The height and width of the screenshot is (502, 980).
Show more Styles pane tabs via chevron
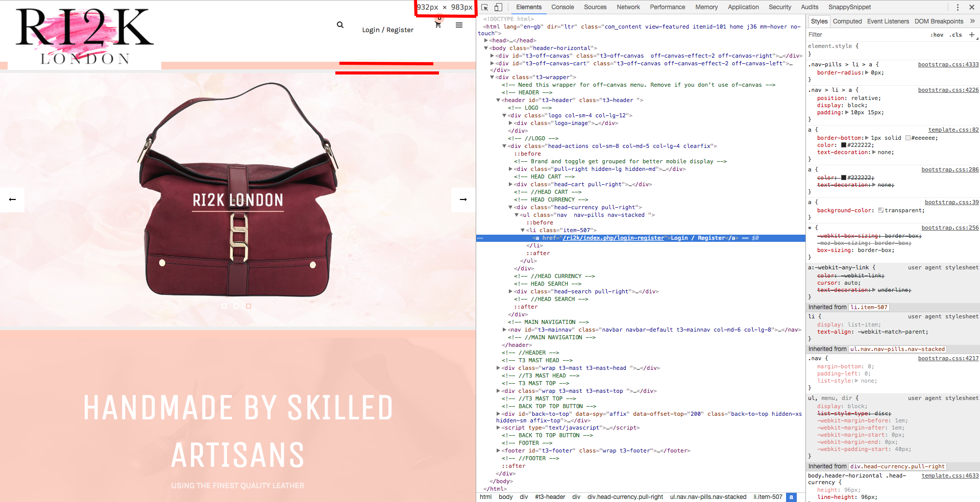972,21
